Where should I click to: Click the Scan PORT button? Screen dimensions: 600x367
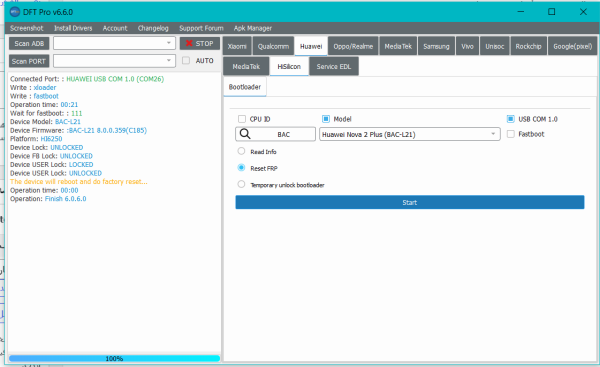tap(29, 61)
